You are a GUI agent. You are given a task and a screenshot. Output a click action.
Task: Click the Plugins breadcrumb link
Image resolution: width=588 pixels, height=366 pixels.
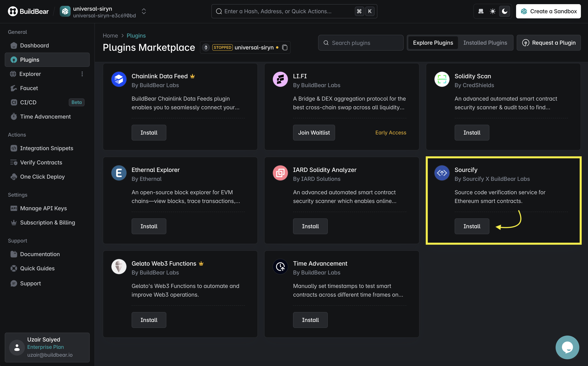pyautogui.click(x=136, y=36)
